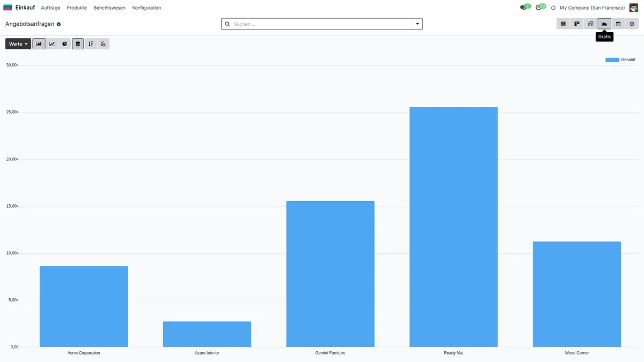The height and width of the screenshot is (362, 644).
Task: Click the magnifier icon in search box
Action: pyautogui.click(x=228, y=24)
